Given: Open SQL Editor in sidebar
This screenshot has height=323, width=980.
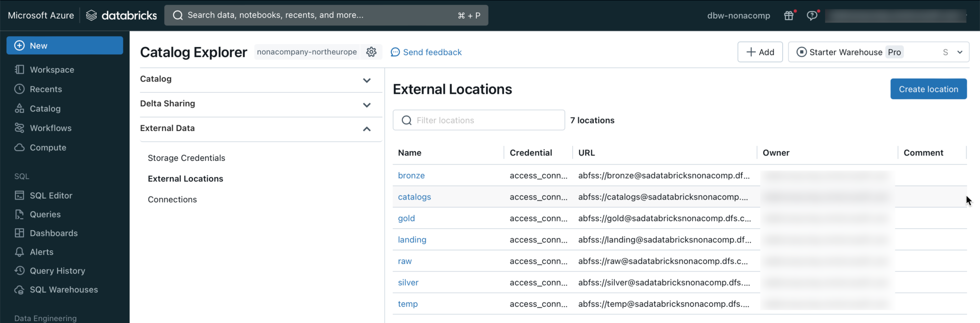Looking at the screenshot, I should [51, 196].
